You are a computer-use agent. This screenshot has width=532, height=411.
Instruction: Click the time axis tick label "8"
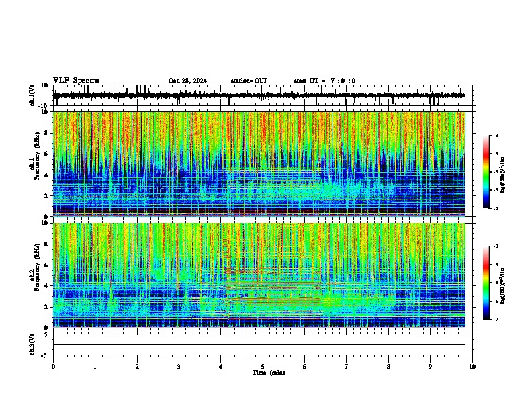pos(388,367)
